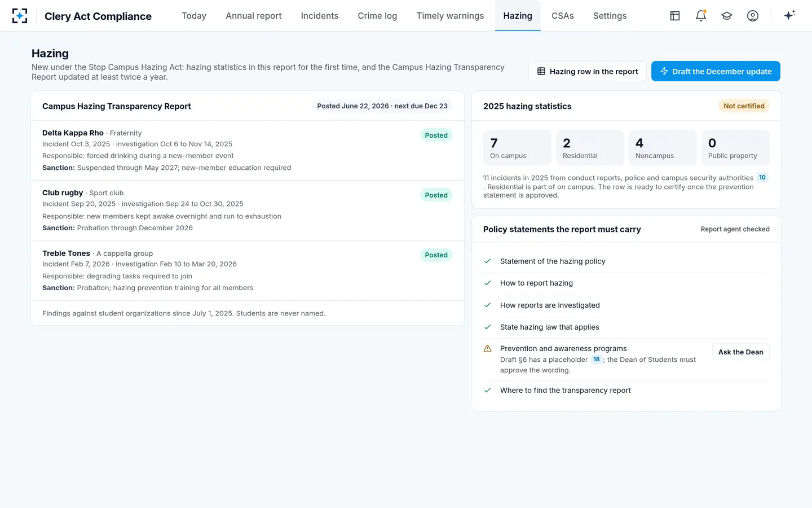Select the Noncampus statistics card

coord(663,148)
